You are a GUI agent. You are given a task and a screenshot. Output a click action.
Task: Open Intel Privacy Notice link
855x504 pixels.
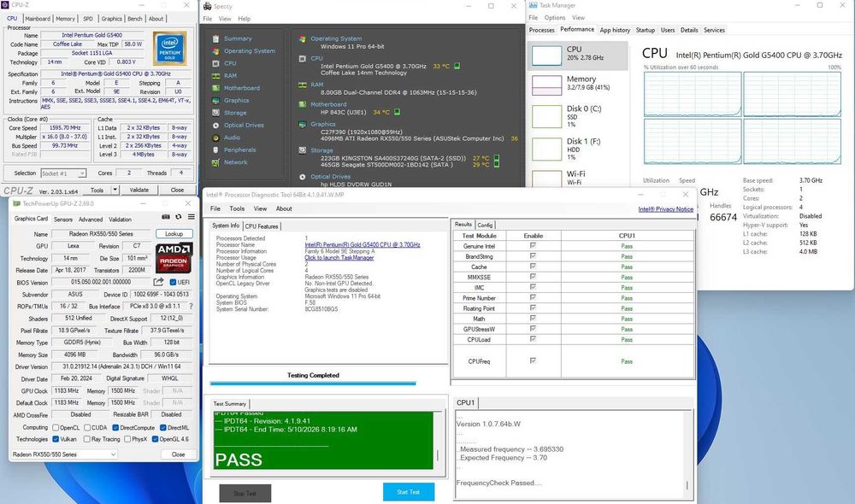click(x=666, y=209)
